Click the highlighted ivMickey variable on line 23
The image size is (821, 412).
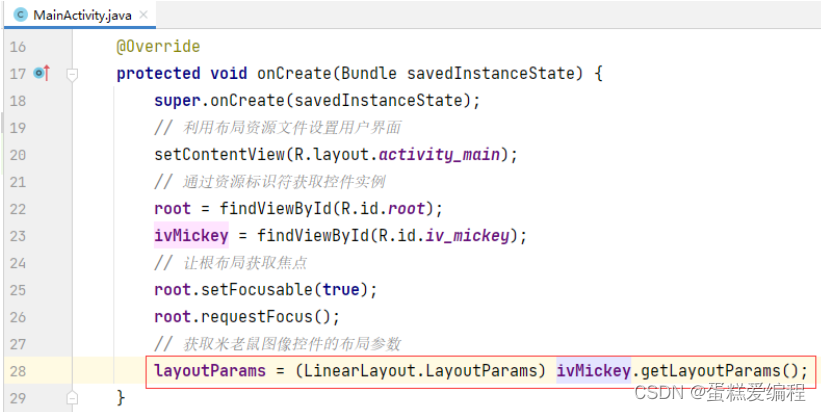point(191,236)
